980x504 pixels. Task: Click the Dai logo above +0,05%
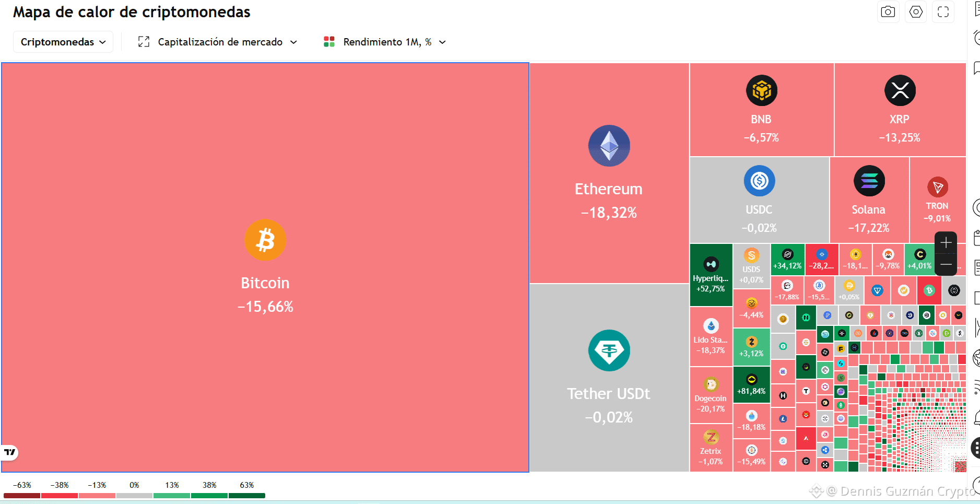tap(849, 286)
